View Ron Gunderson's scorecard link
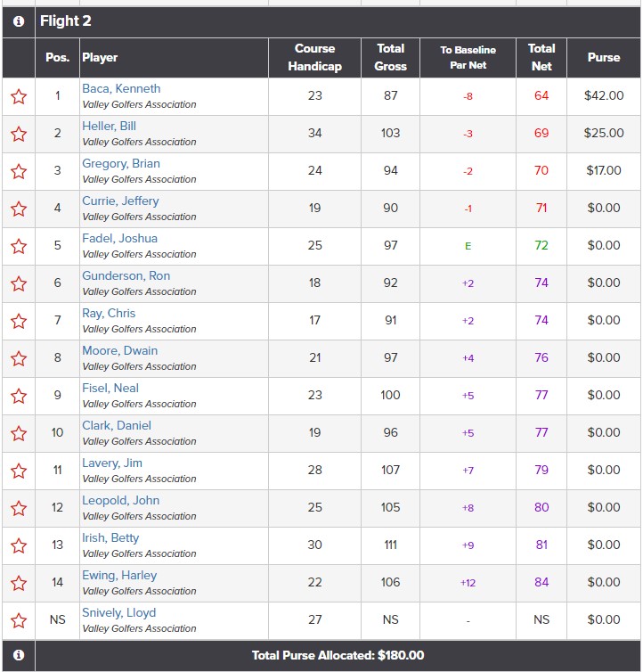The image size is (643, 672). click(x=126, y=275)
